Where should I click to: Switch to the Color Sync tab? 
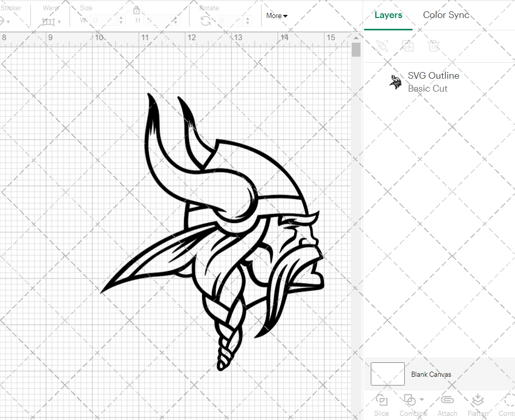pos(446,15)
